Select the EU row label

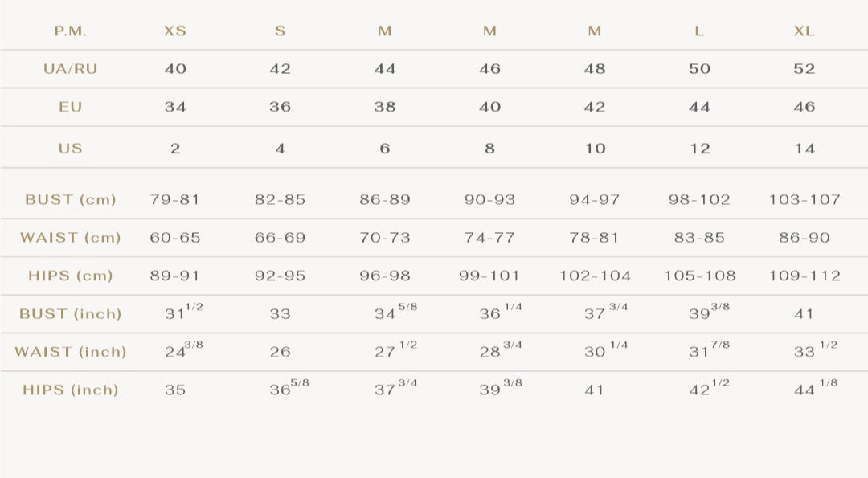click(x=71, y=107)
